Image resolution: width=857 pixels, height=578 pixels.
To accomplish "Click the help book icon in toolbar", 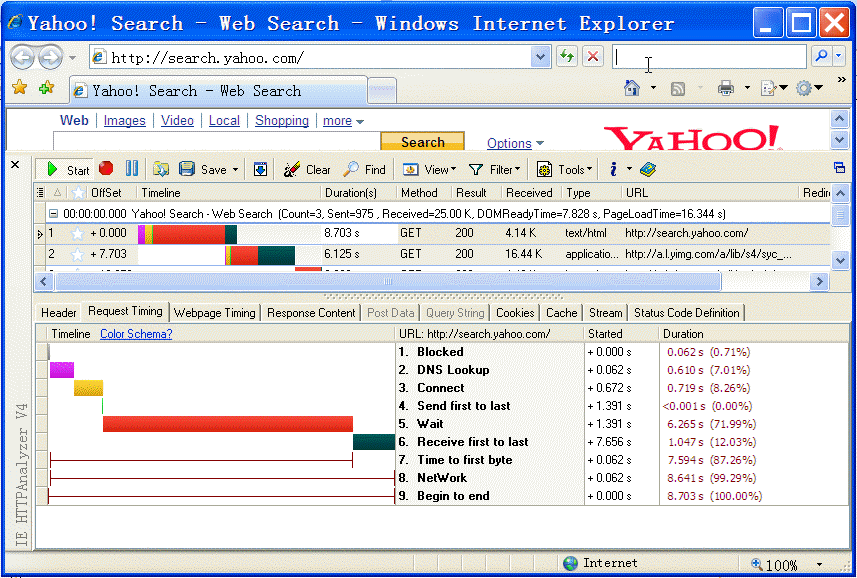I will click(x=647, y=169).
